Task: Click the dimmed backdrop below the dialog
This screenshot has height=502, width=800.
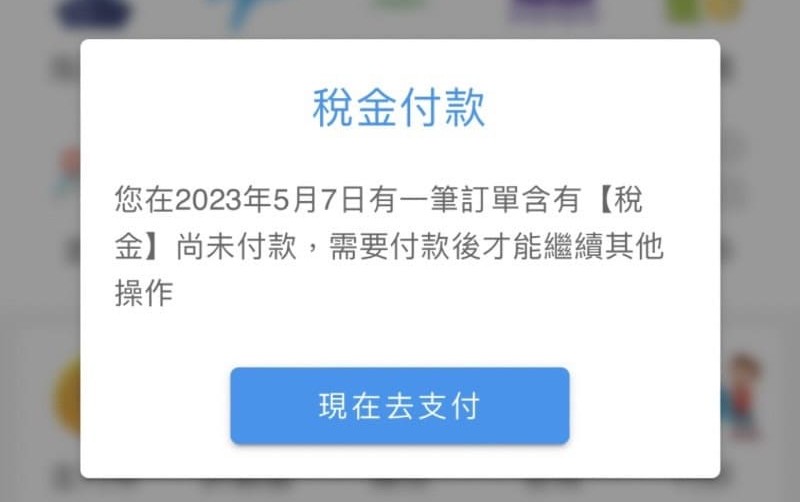Action: (399, 490)
